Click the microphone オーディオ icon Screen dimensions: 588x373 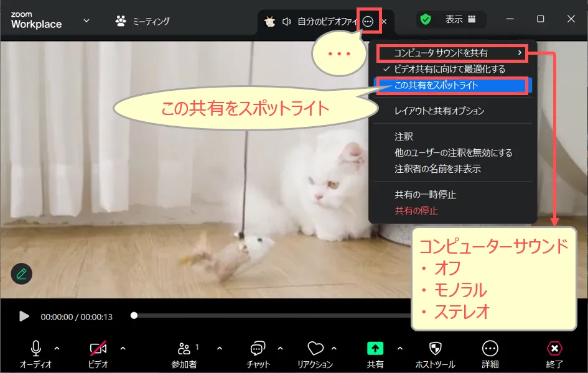[35, 349]
